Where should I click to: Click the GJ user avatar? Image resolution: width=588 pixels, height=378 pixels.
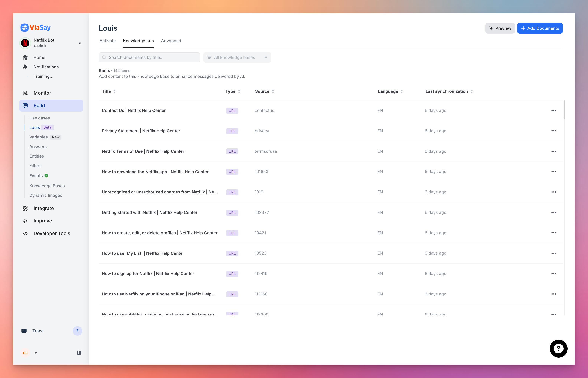coord(25,353)
